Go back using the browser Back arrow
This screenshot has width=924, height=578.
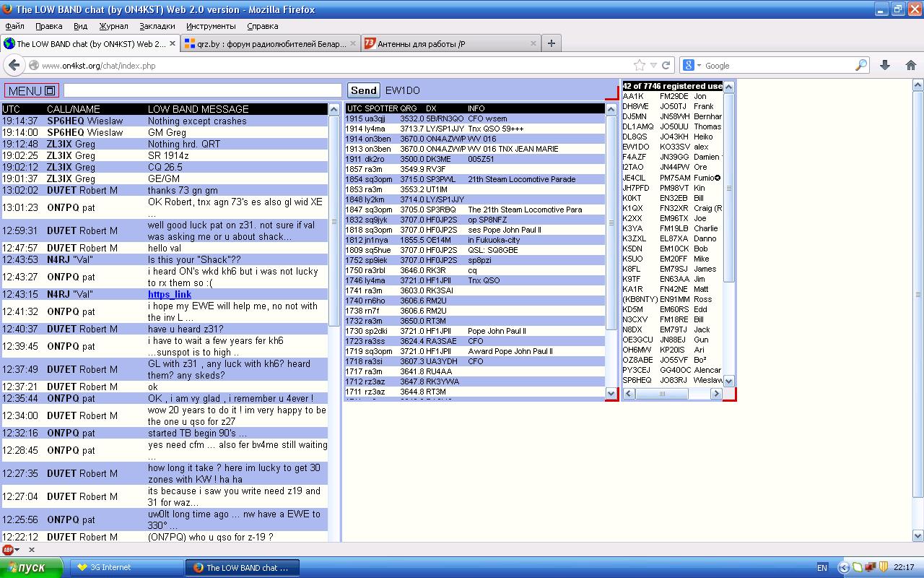pos(14,65)
